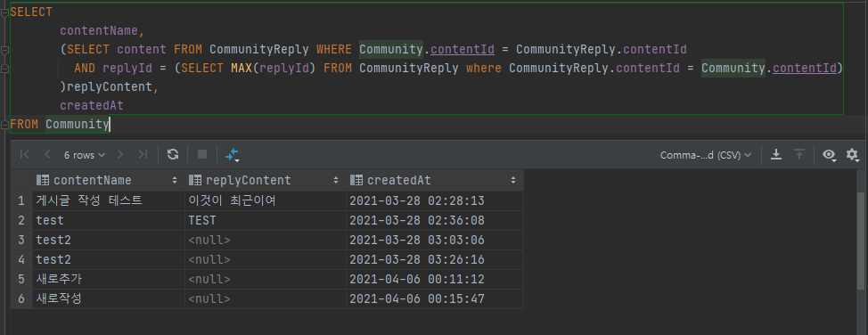Select entire row 1 via row number
Screen dimensions: 868x335
tap(21, 200)
